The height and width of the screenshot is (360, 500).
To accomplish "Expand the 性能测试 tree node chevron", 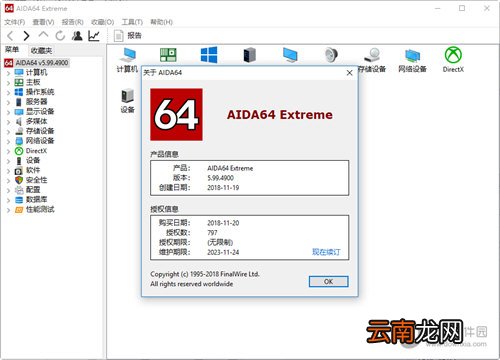I will click(8, 210).
